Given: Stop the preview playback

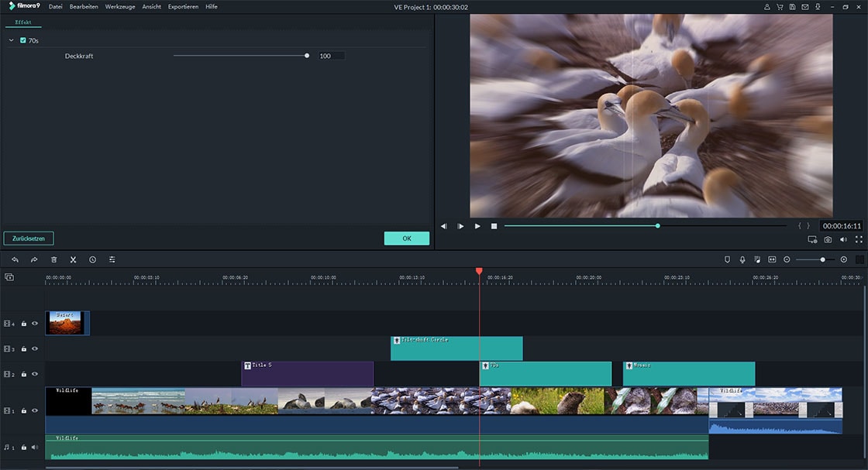Looking at the screenshot, I should [494, 226].
